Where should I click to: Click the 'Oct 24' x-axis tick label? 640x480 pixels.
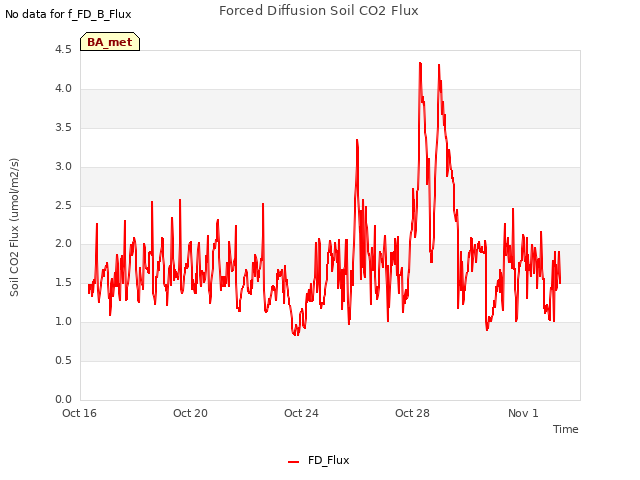click(x=301, y=413)
